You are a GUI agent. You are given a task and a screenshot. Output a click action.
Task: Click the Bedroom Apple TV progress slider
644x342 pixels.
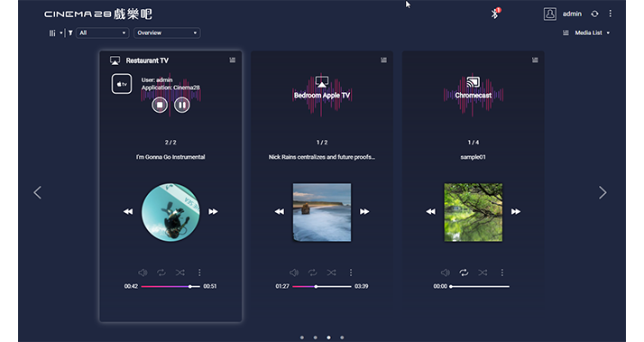[x=322, y=287]
